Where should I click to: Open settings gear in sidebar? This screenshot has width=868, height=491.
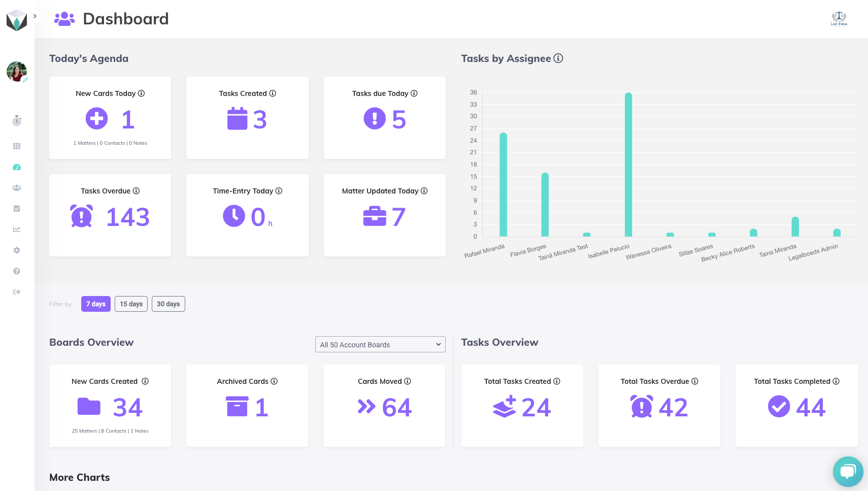coord(17,250)
